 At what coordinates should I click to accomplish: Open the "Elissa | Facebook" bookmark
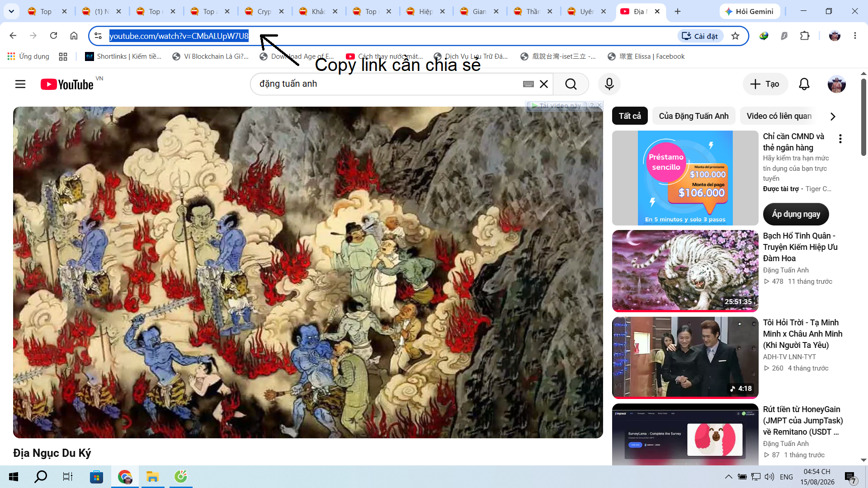click(x=646, y=56)
